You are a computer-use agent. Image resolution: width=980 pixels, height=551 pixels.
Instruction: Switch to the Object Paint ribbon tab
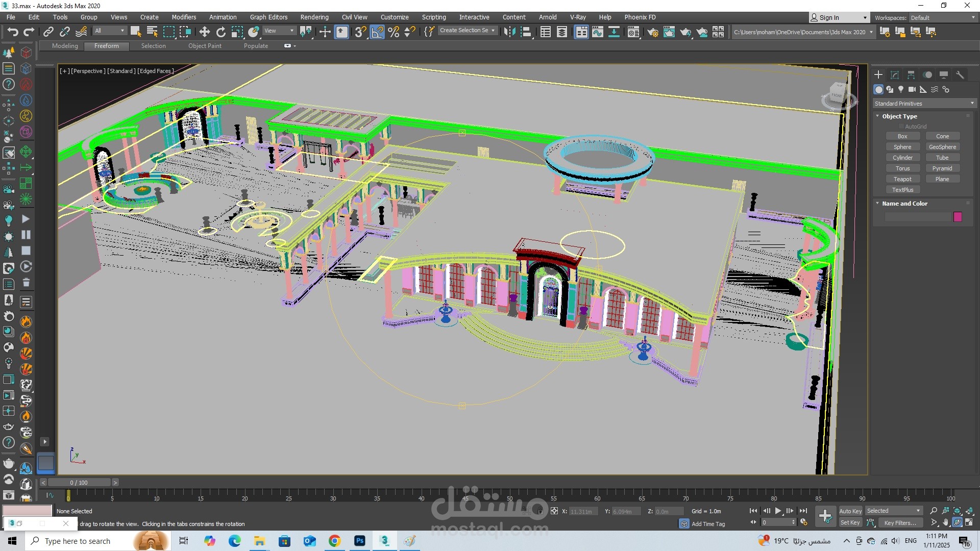pyautogui.click(x=205, y=46)
